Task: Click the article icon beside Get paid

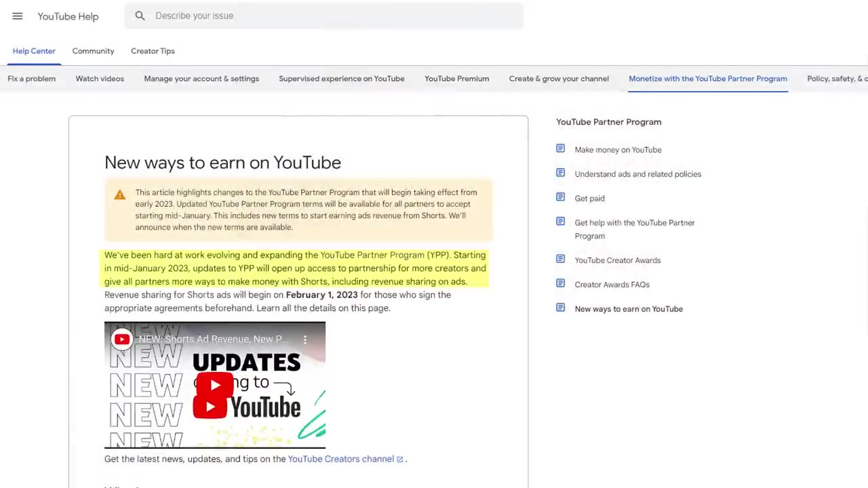Action: tap(560, 197)
